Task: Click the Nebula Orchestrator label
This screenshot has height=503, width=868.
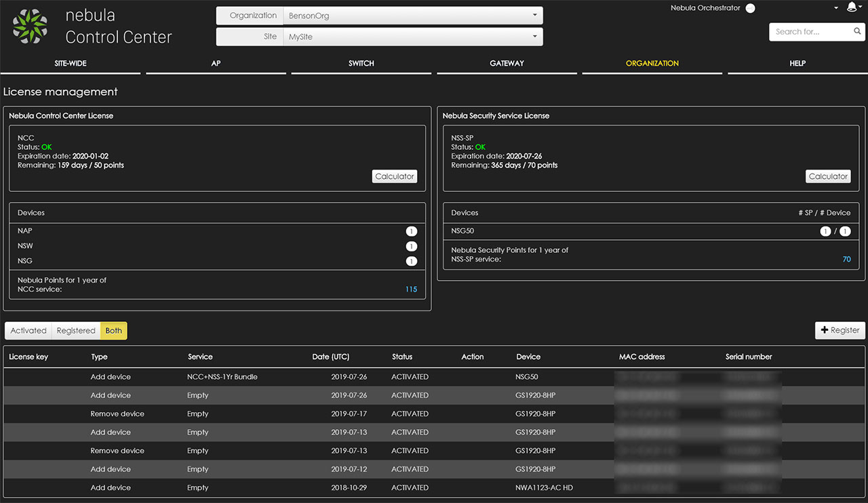Action: [x=705, y=8]
